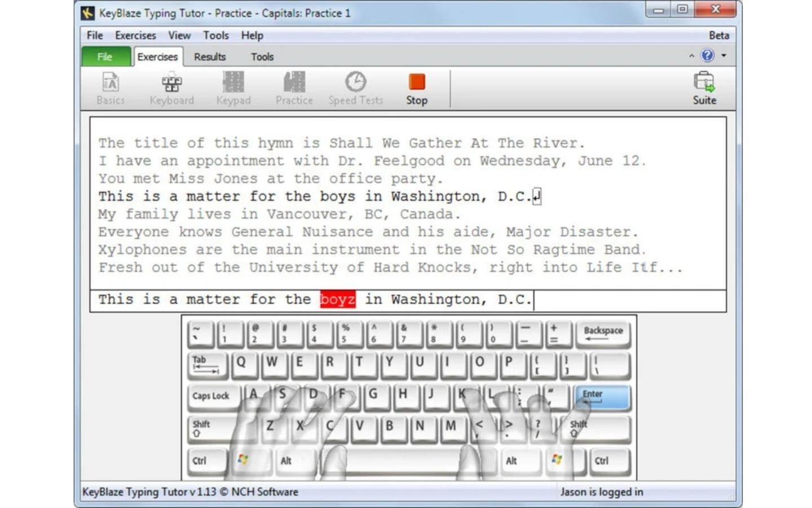Open the Keypad exercises icon
The image size is (812, 508).
[233, 89]
